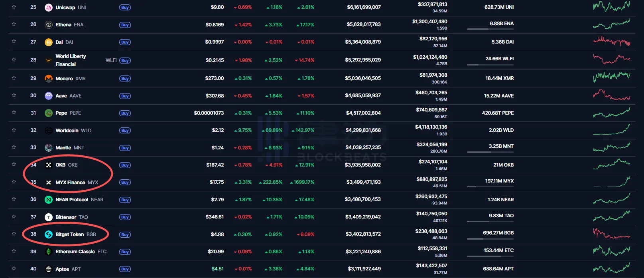This screenshot has width=644, height=278.
Task: Click the Worldcoin WLD logo
Action: click(48, 130)
